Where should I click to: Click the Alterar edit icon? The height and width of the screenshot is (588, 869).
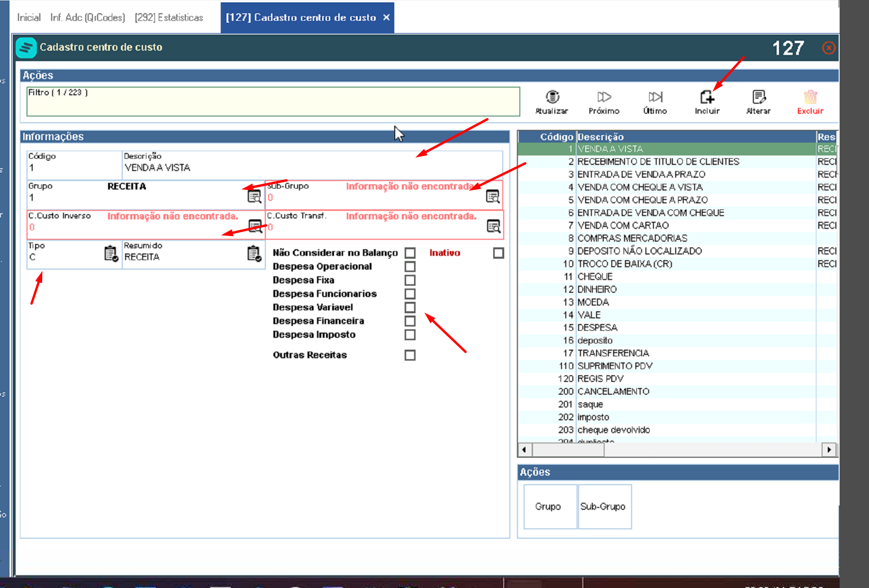759,97
